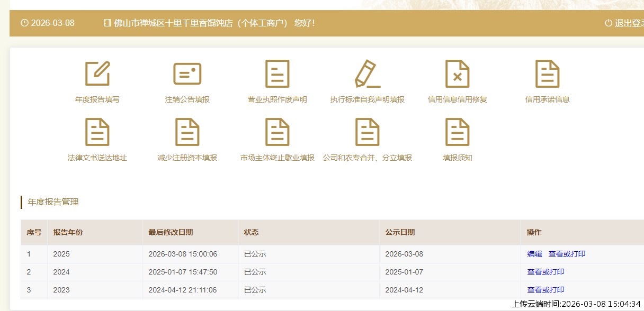The height and width of the screenshot is (311, 644).
Task: Click the 报告年份 column header
Action: [68, 232]
